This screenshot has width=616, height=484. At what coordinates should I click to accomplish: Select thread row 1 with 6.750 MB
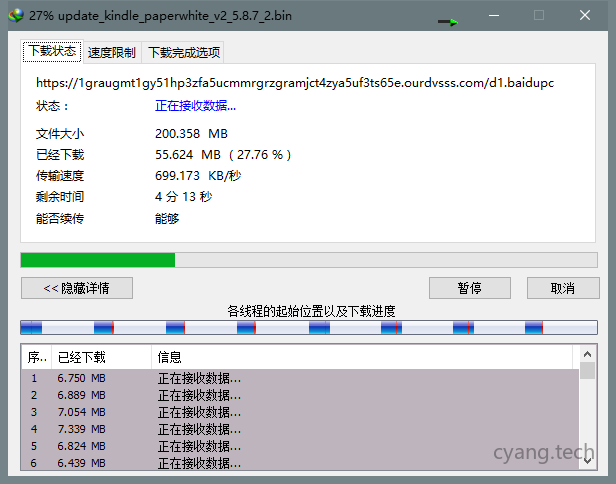tap(300, 378)
